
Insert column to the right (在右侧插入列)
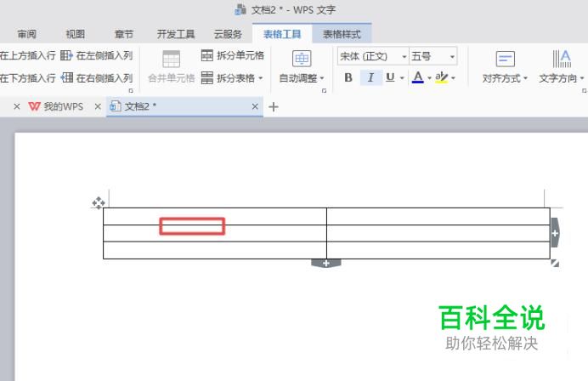click(96, 78)
